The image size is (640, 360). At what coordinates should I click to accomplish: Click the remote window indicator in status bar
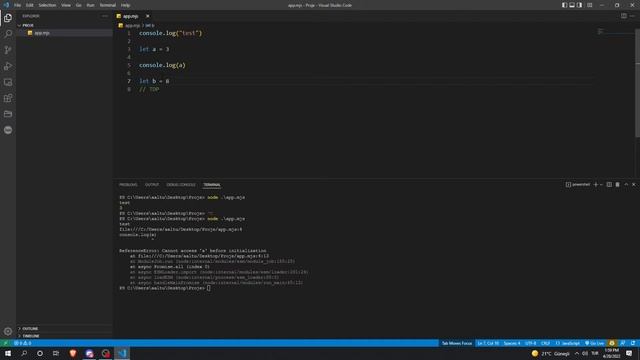(x=5, y=343)
